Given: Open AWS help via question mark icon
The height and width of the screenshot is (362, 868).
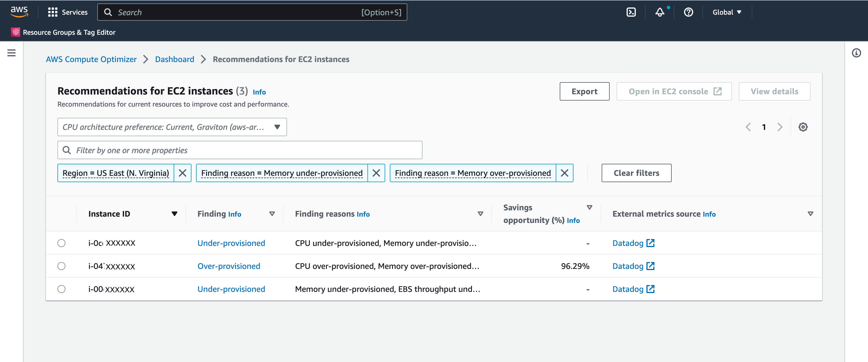Looking at the screenshot, I should click(x=688, y=12).
